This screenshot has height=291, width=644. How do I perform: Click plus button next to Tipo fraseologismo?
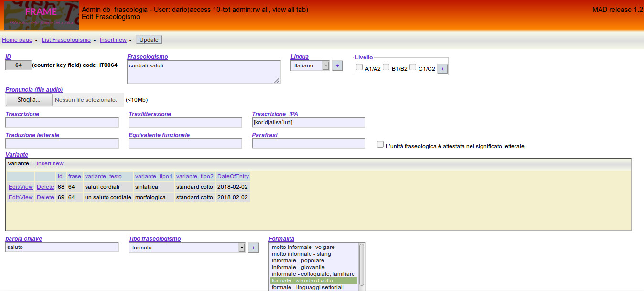point(253,248)
